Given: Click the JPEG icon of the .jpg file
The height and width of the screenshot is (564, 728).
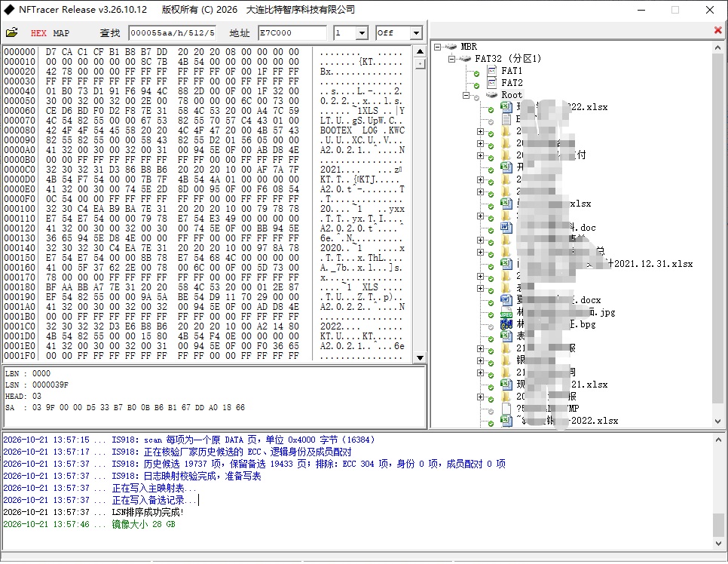Looking at the screenshot, I should pyautogui.click(x=506, y=312).
